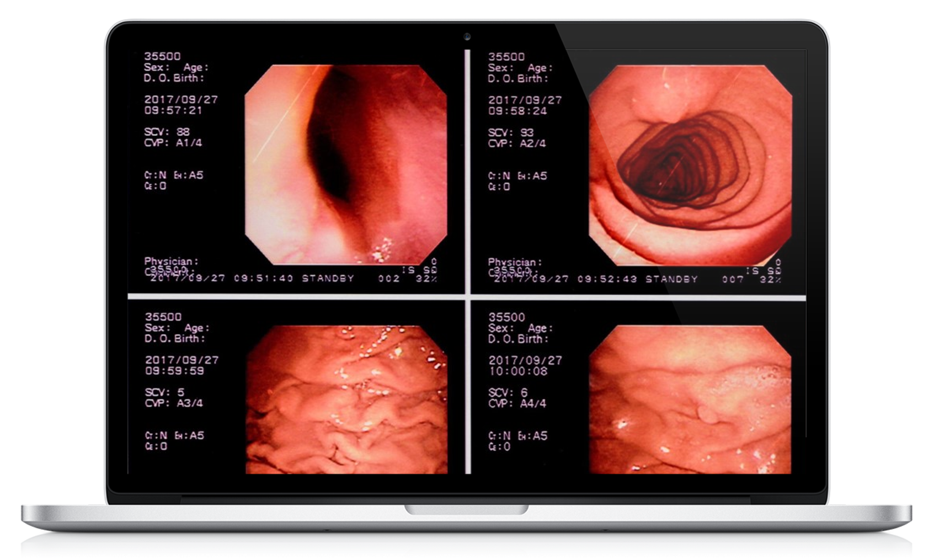The width and height of the screenshot is (934, 560).
Task: Select the CVP: A3/4 frame label
Action: coord(174,403)
